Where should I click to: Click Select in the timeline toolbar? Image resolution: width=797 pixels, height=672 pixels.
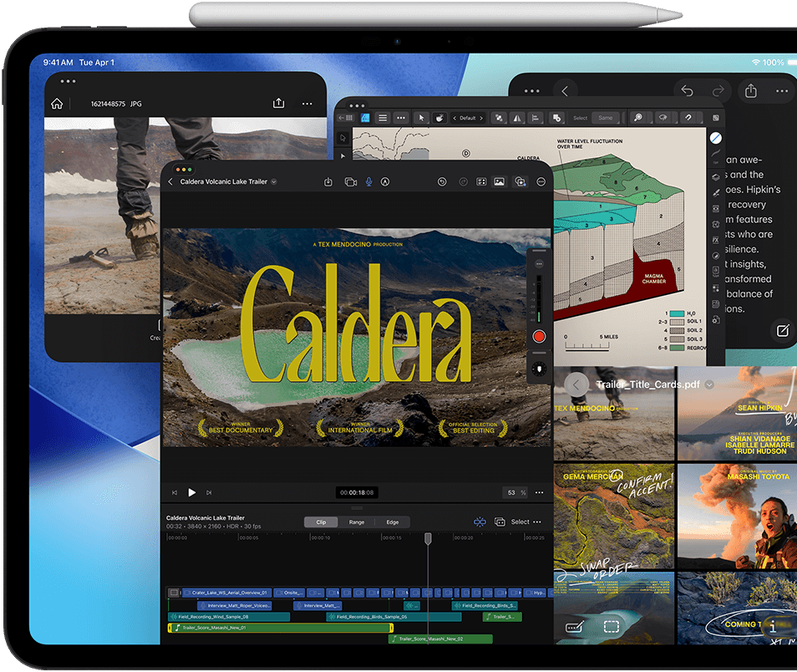coord(520,522)
